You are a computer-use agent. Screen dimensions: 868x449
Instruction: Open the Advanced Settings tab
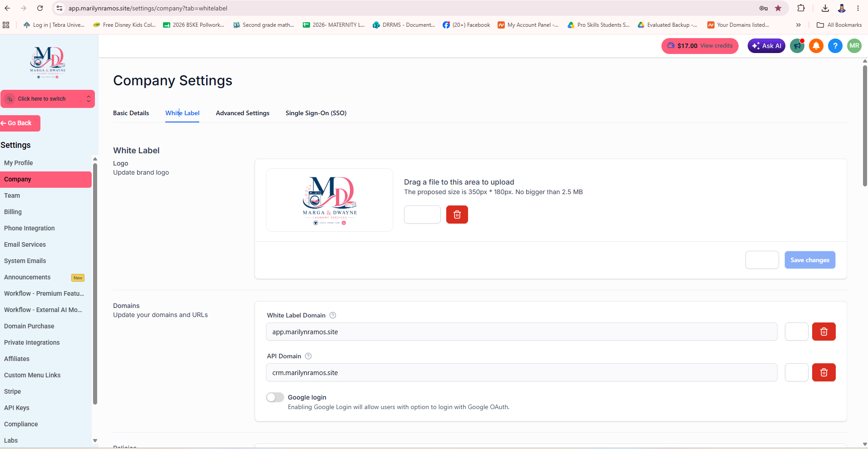tap(242, 113)
